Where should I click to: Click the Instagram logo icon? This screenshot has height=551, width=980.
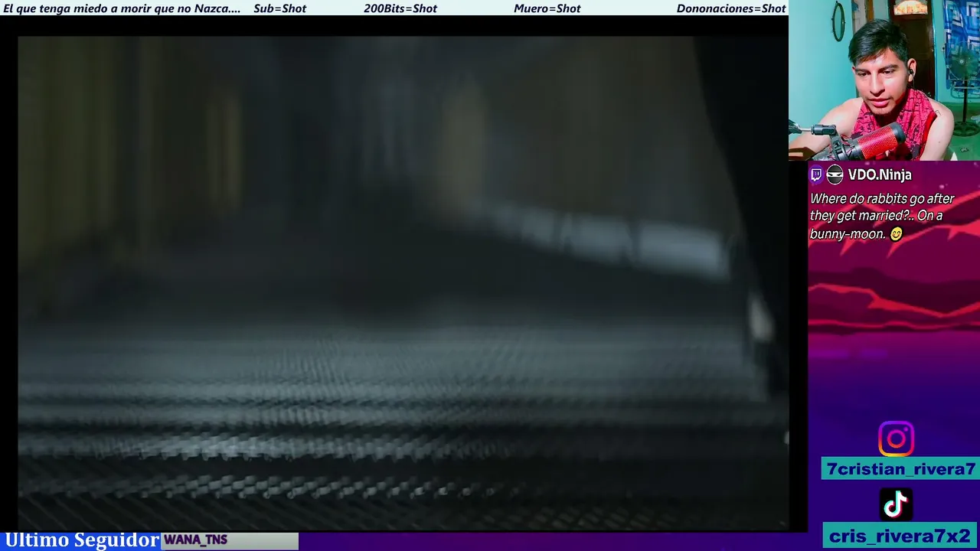point(896,439)
